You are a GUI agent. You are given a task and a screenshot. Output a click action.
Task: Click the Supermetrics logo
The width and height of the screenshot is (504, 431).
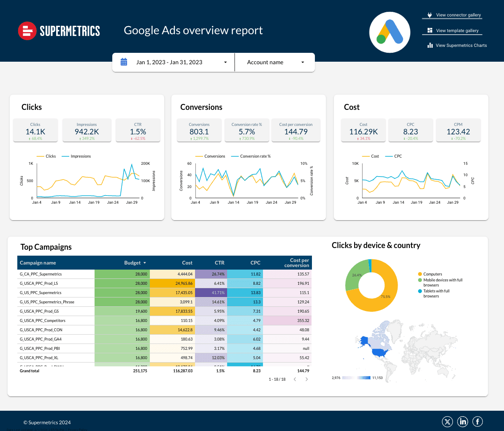pyautogui.click(x=59, y=30)
